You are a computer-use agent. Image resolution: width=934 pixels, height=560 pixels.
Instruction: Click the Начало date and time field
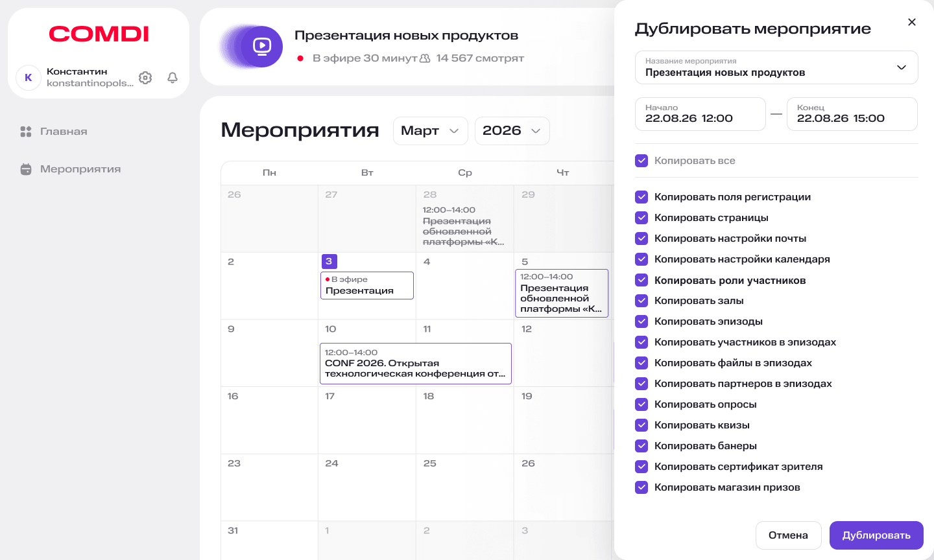click(x=700, y=114)
